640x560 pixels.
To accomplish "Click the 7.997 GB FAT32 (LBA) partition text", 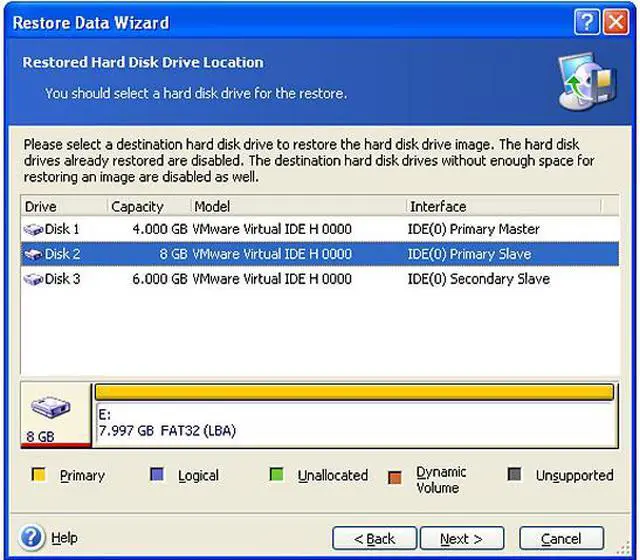I will 167,431.
